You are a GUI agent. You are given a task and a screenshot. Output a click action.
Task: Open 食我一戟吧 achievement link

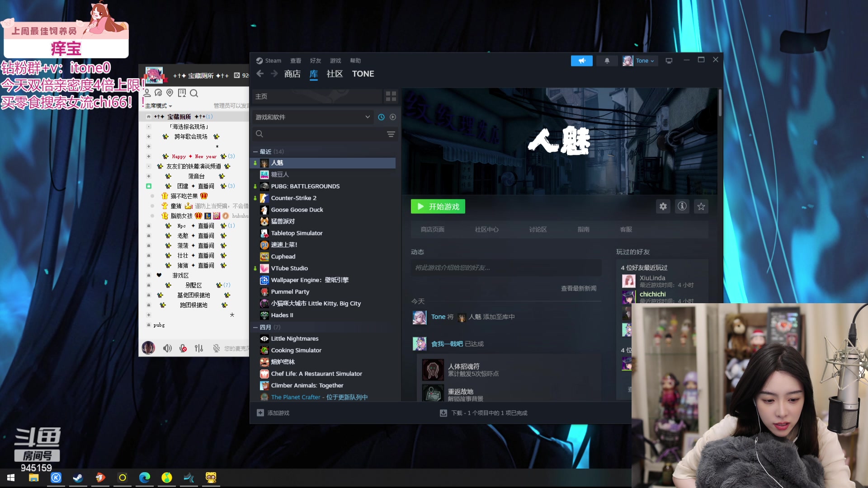(447, 344)
